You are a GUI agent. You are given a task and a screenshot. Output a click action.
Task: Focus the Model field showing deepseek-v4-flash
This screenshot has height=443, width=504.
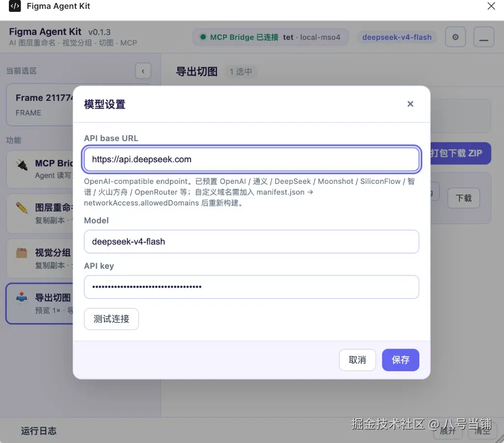click(252, 241)
